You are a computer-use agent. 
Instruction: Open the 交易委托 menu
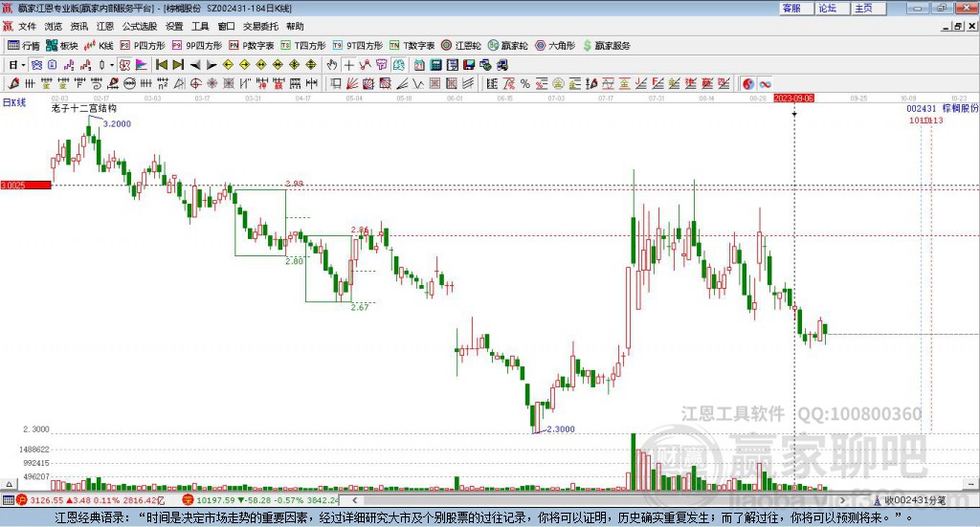pos(260,26)
